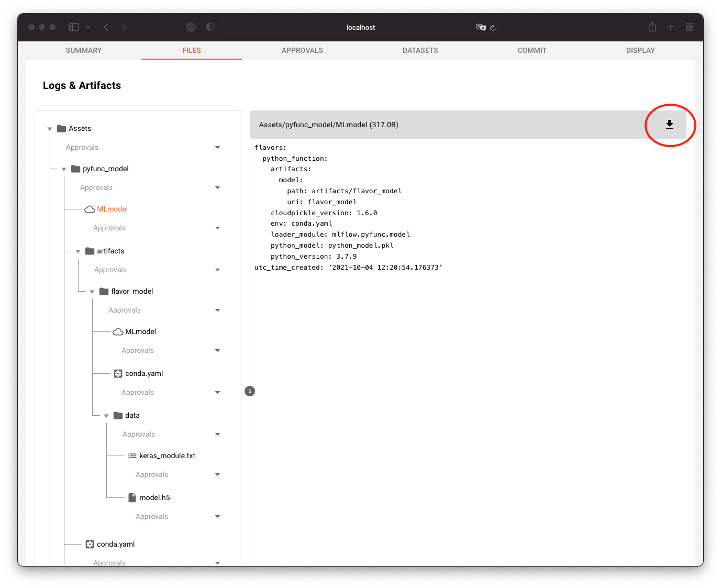Click the "utc_time_created" line
The width and height of the screenshot is (721, 588).
348,268
